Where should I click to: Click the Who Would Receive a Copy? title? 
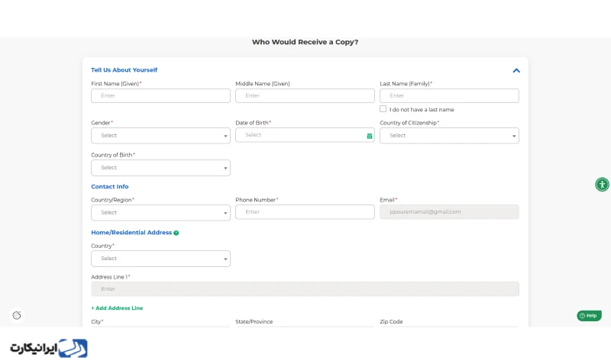pyautogui.click(x=305, y=42)
